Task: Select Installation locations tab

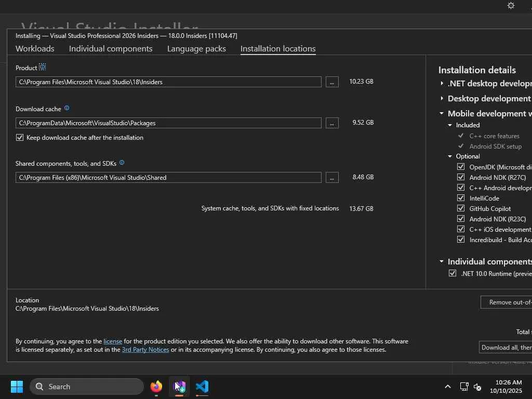Action: [278, 48]
